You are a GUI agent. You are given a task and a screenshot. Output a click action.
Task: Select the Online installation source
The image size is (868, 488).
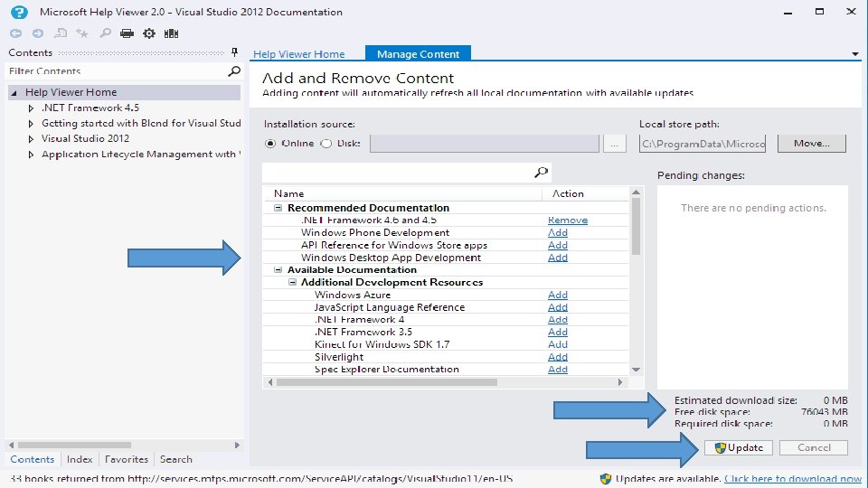point(270,144)
